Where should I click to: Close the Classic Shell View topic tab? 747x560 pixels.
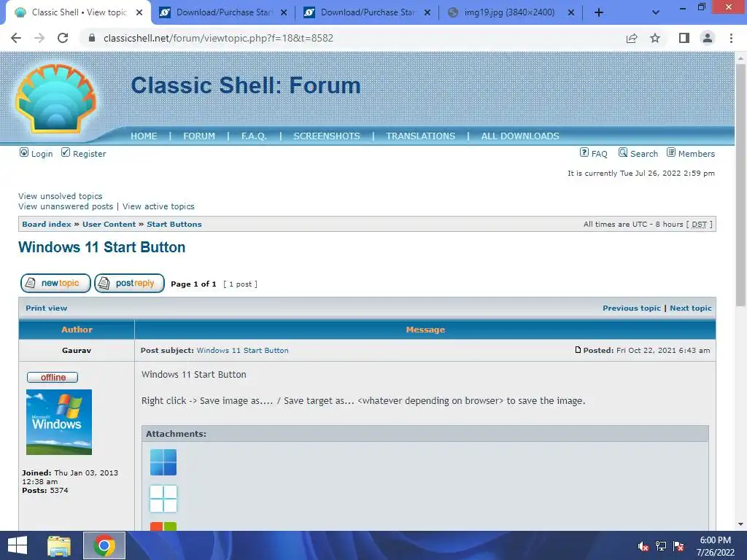tap(139, 12)
